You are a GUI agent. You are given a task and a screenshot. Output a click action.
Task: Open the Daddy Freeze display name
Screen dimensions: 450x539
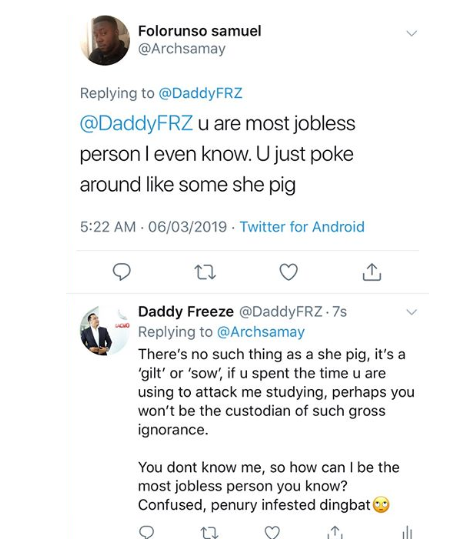coord(186,311)
